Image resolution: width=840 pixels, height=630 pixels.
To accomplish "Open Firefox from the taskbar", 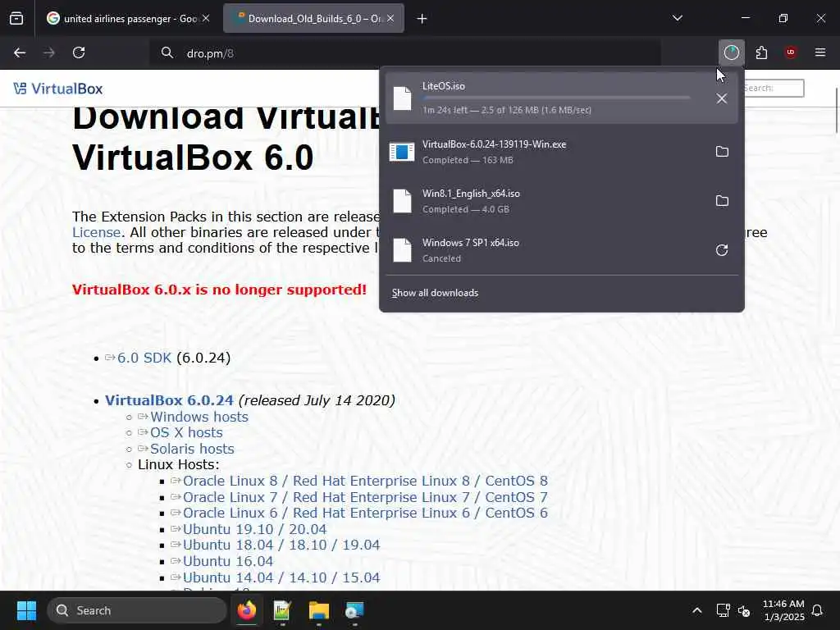I will coord(246,610).
